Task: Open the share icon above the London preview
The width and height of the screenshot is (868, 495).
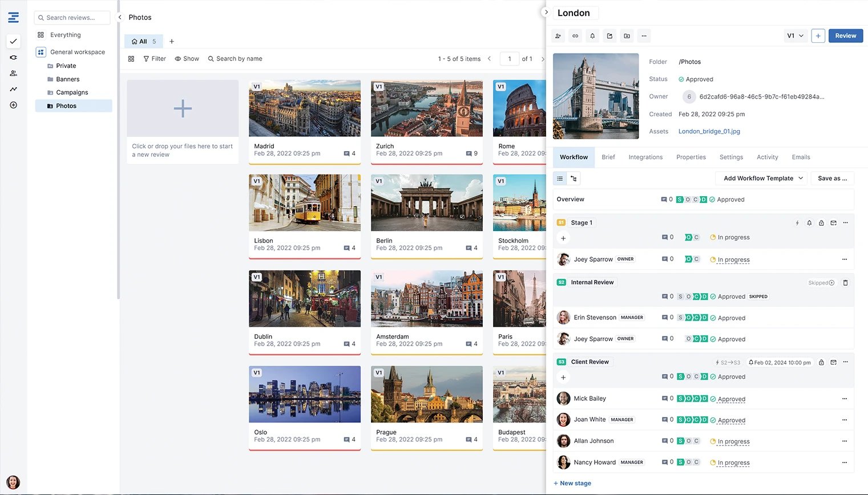Action: click(x=609, y=35)
